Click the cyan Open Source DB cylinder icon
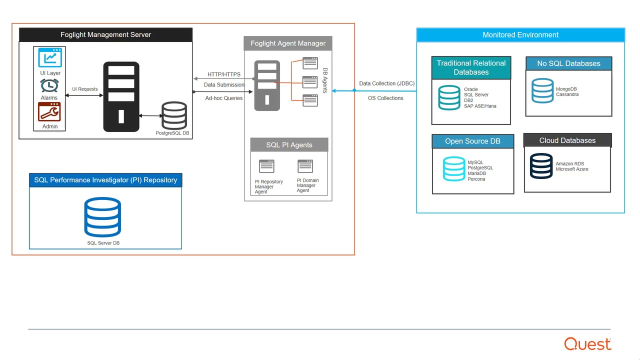This screenshot has width=640, height=360. click(454, 169)
